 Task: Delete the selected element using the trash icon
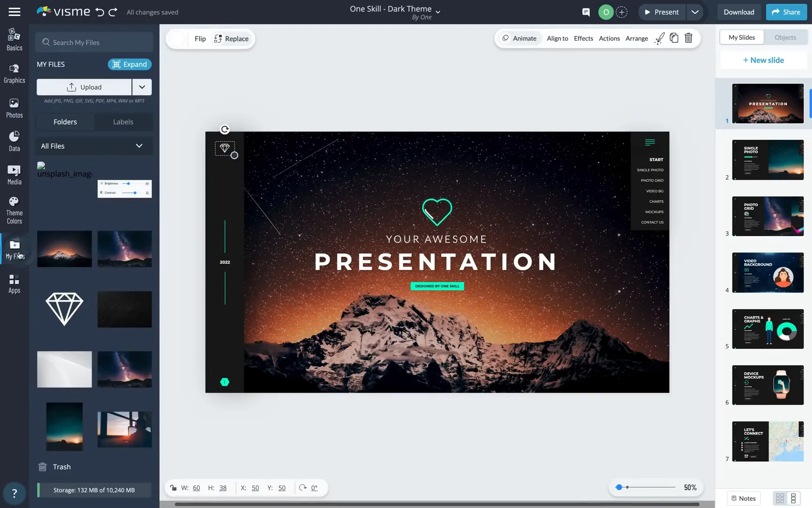tap(688, 38)
